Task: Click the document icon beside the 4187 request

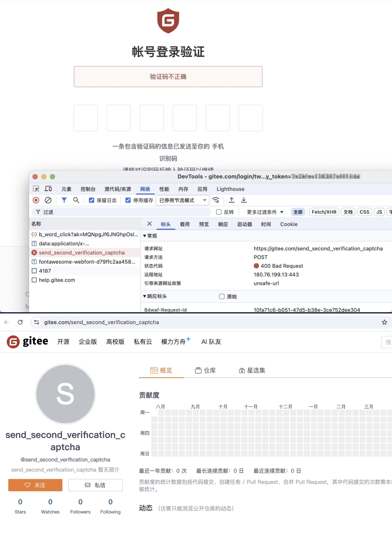Action: point(34,271)
